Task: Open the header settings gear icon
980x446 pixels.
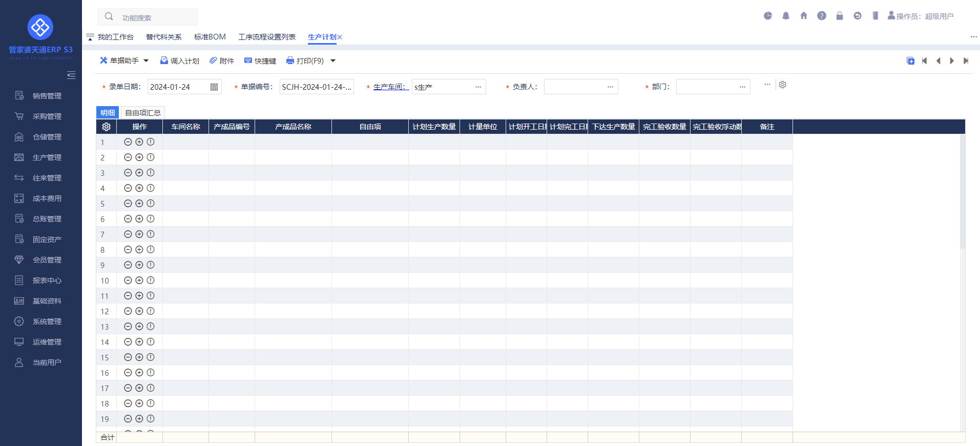Action: pyautogui.click(x=783, y=85)
